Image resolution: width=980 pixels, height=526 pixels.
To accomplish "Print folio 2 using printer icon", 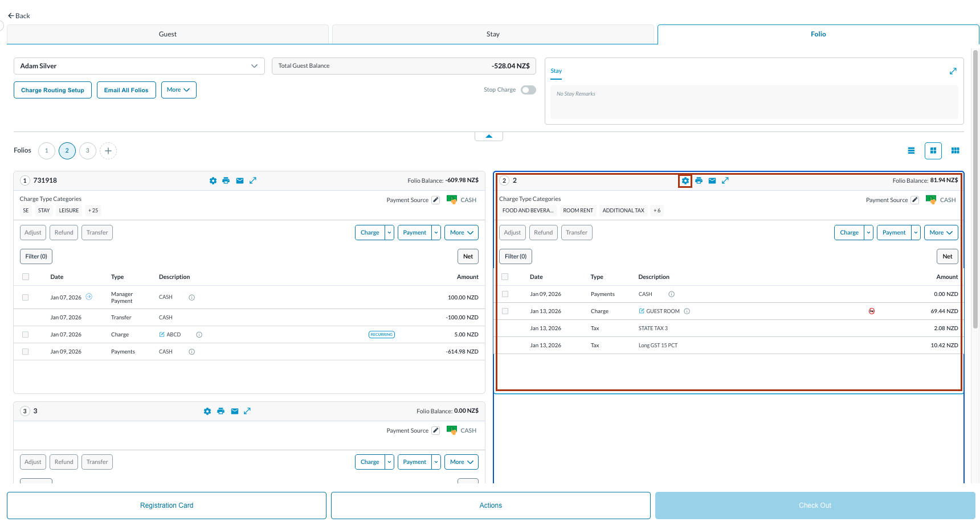I will tap(699, 180).
